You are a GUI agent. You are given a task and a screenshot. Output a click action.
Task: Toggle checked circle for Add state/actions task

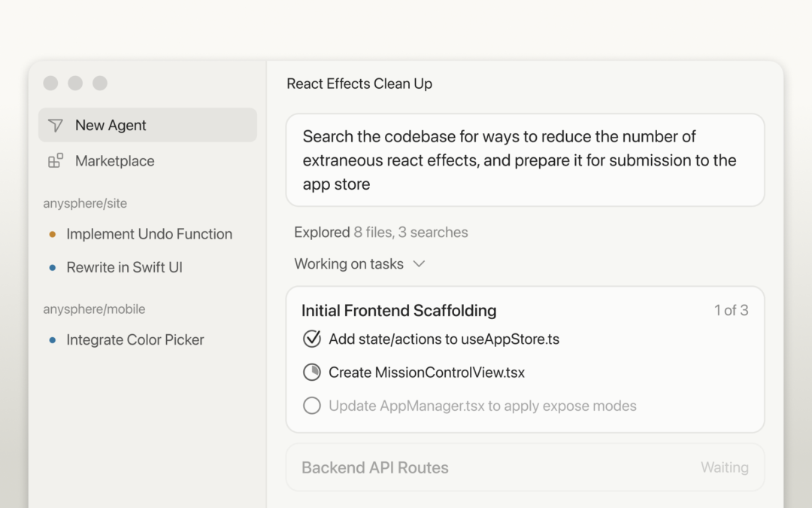pos(312,339)
